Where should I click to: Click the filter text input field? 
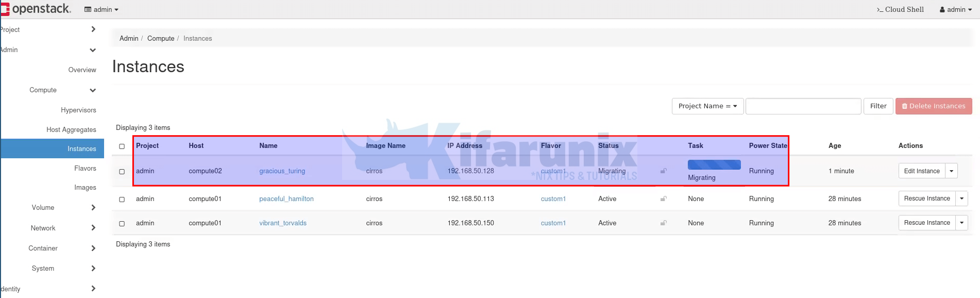tap(803, 106)
